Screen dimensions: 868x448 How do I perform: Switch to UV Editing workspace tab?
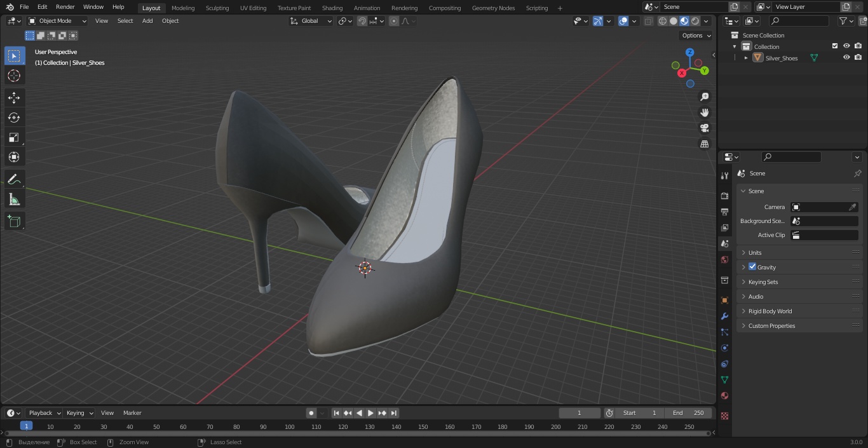[253, 8]
